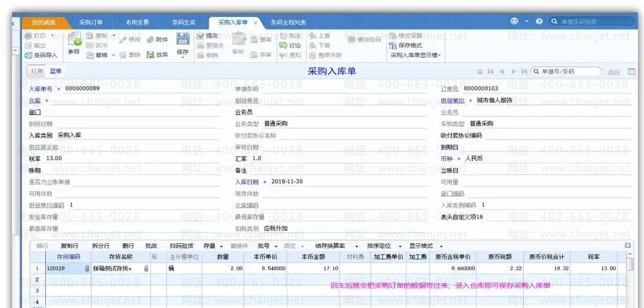The height and width of the screenshot is (308, 644).
Task: Open 附件 attachment paperclip tool
Action: [x=158, y=40]
